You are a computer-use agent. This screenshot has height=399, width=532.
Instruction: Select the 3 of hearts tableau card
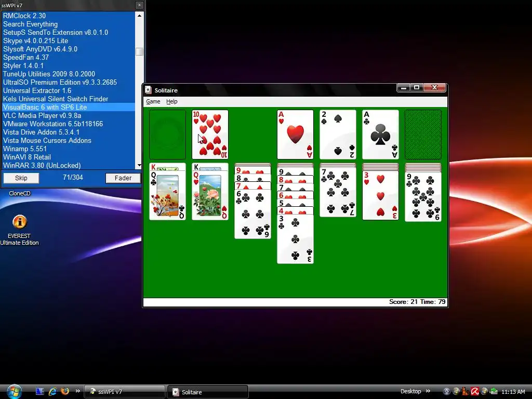(380, 195)
